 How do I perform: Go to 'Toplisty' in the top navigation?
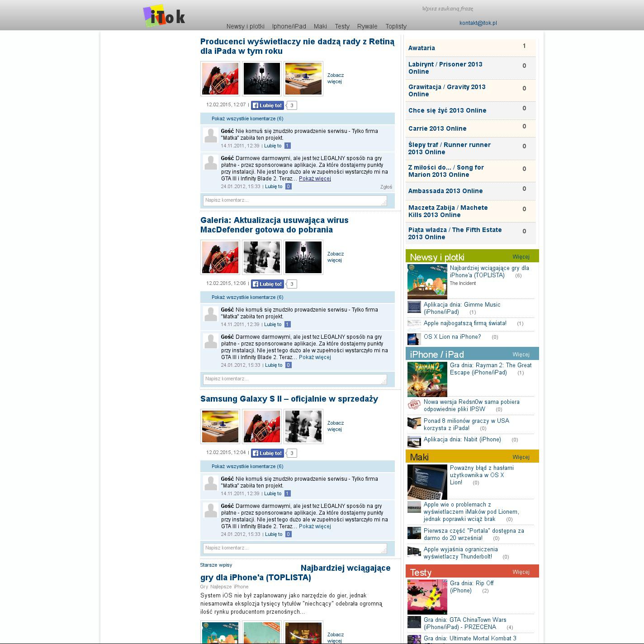tap(396, 26)
